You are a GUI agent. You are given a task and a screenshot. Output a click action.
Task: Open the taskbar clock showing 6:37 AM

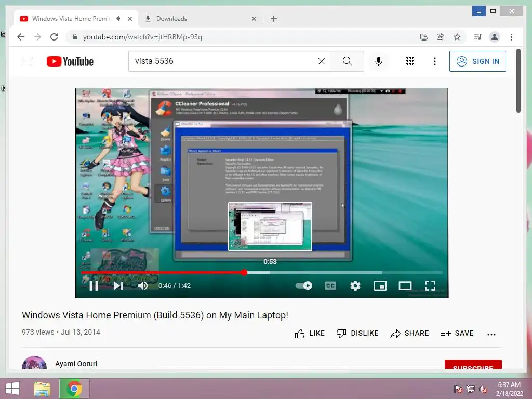point(509,389)
